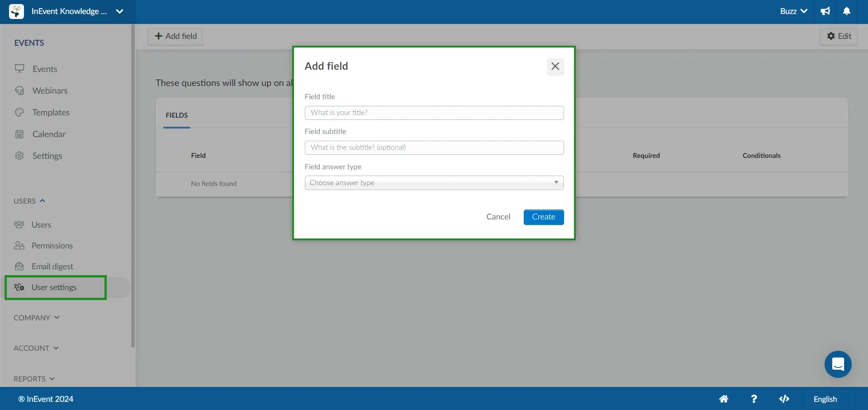Open the Buzz user menu
This screenshot has width=868, height=410.
click(793, 11)
